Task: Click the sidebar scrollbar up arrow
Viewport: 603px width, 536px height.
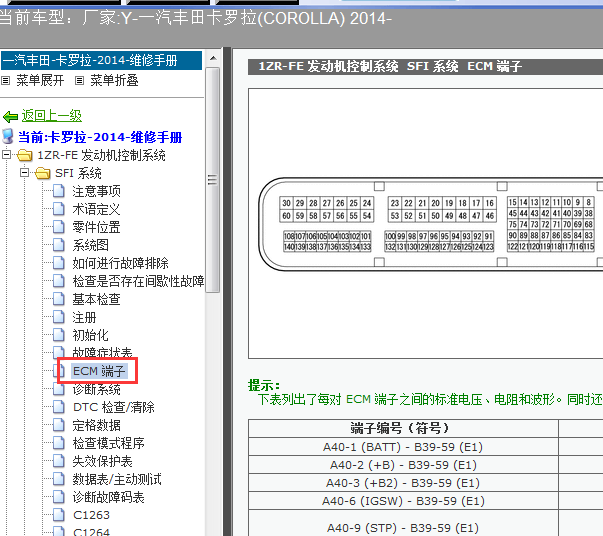Action: (x=213, y=59)
